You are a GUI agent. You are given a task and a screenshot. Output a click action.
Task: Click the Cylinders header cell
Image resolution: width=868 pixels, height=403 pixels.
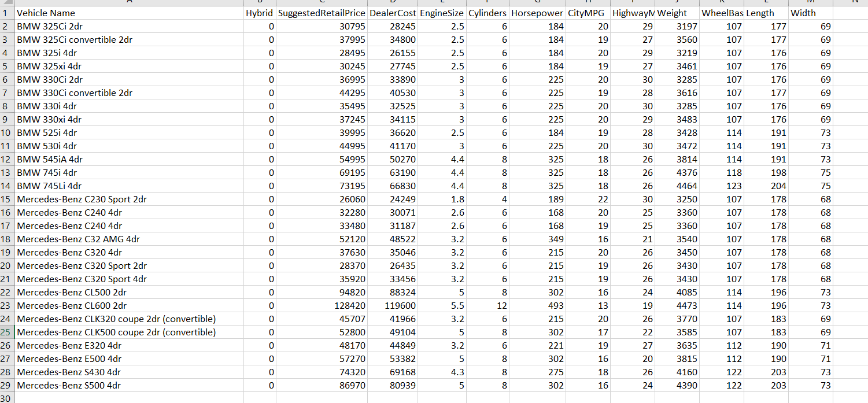[x=487, y=13]
